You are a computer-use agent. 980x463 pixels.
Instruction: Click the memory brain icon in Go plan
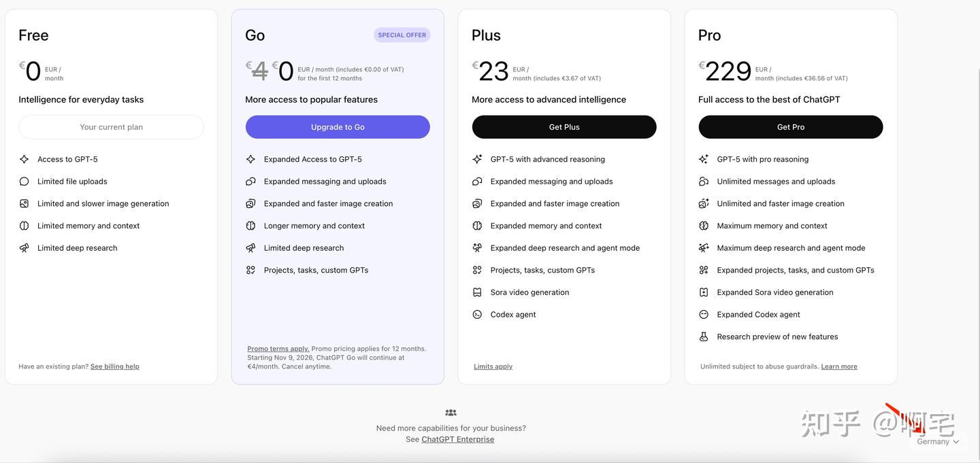tap(250, 226)
